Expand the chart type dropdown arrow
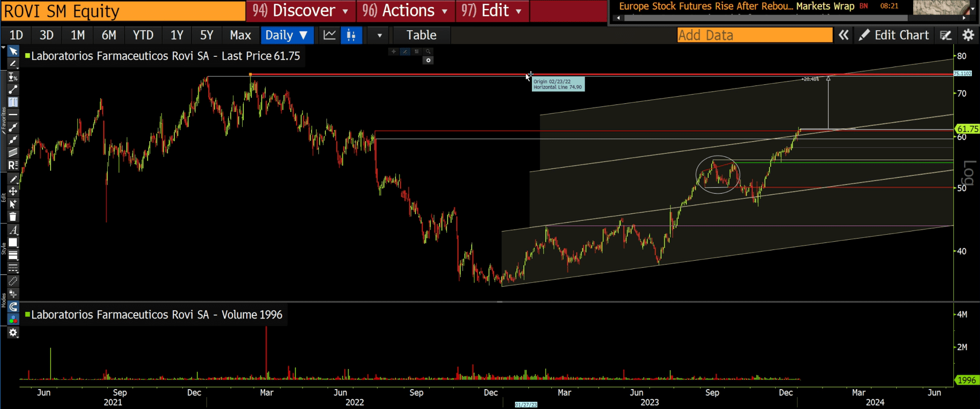 pyautogui.click(x=379, y=35)
